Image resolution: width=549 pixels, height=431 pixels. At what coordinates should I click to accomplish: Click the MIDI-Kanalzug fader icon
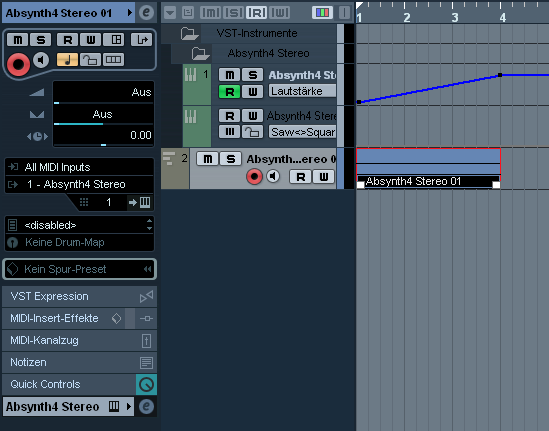tap(146, 341)
